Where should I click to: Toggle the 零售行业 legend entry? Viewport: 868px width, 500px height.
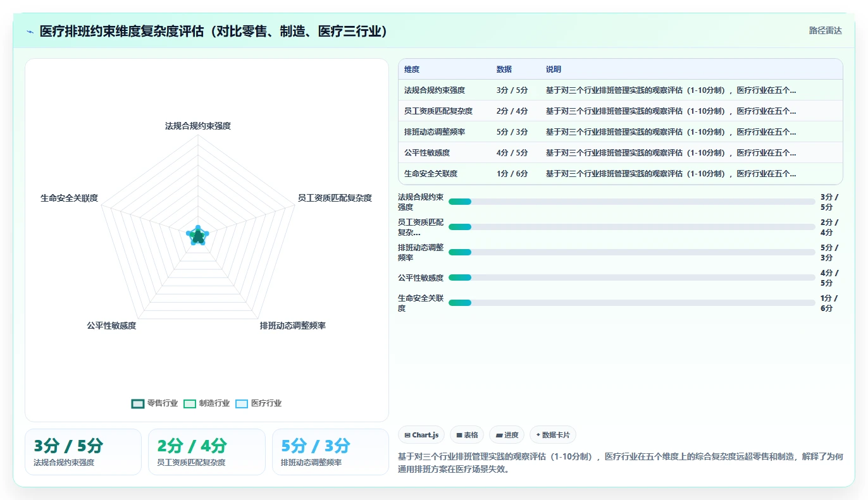pyautogui.click(x=154, y=403)
